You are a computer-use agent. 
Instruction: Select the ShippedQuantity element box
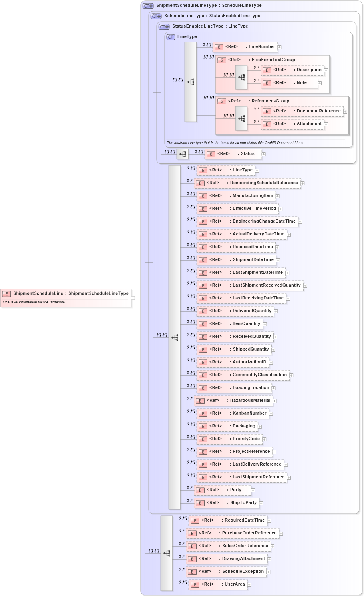pyautogui.click(x=234, y=349)
